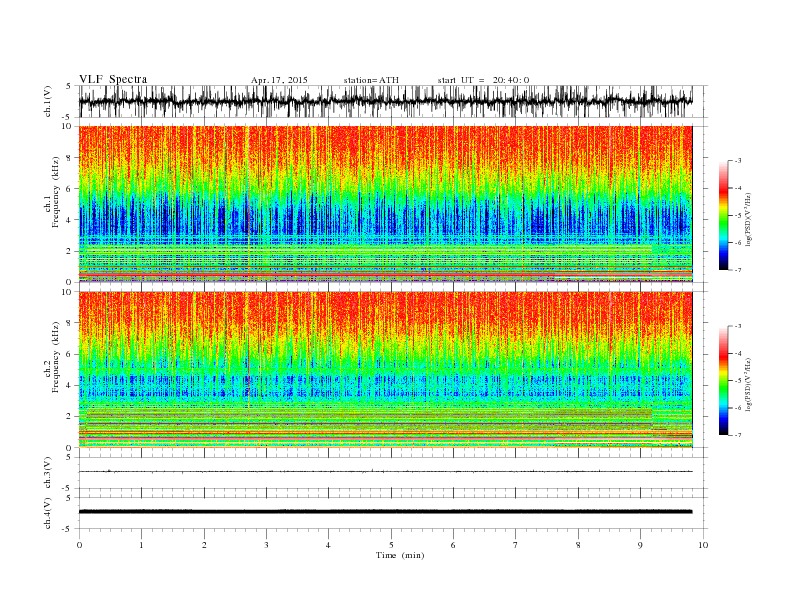
Task: Click the "start UT = 20:40:0" text
Action: tap(483, 80)
